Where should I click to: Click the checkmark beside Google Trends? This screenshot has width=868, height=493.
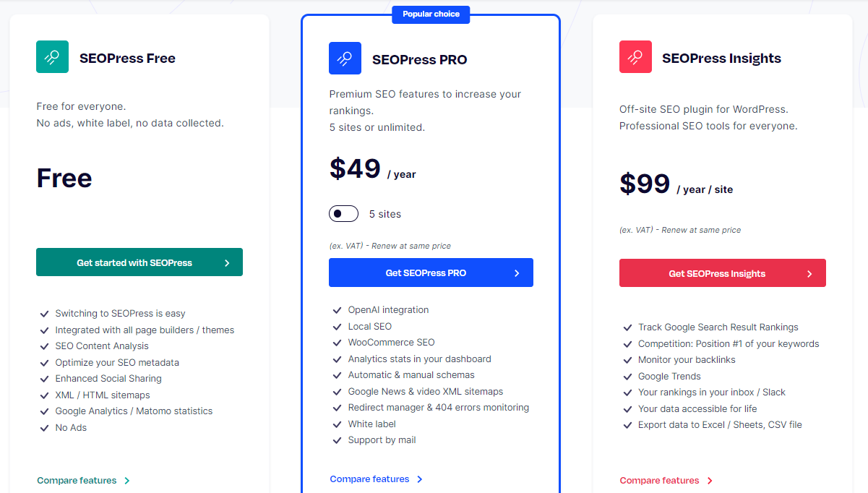tap(627, 376)
